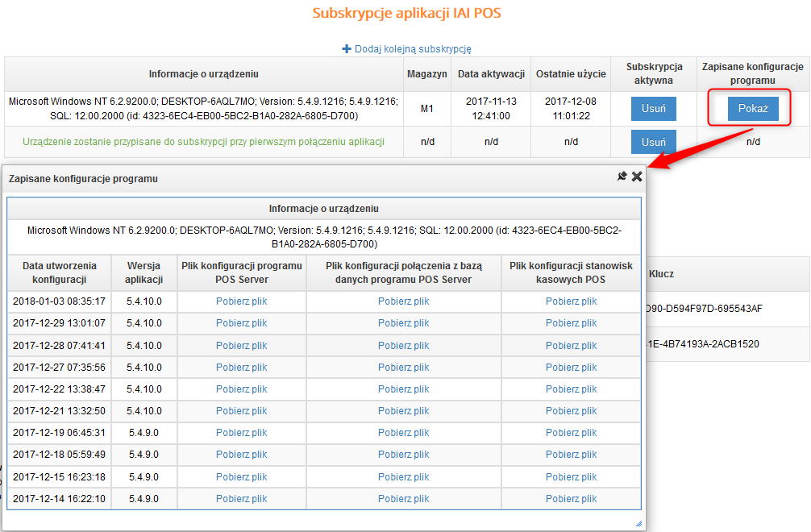Viewport: 811px width, 532px height.
Task: Click the M1 warehouse cell
Action: [427, 109]
